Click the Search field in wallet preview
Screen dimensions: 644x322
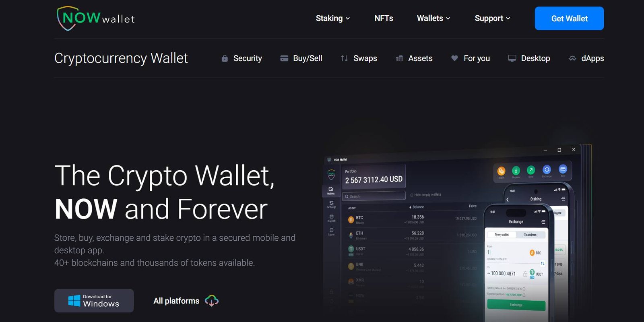click(x=374, y=196)
